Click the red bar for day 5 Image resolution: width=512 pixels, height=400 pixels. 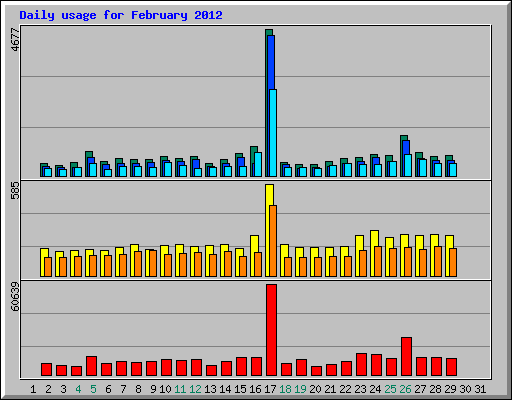click(x=91, y=366)
